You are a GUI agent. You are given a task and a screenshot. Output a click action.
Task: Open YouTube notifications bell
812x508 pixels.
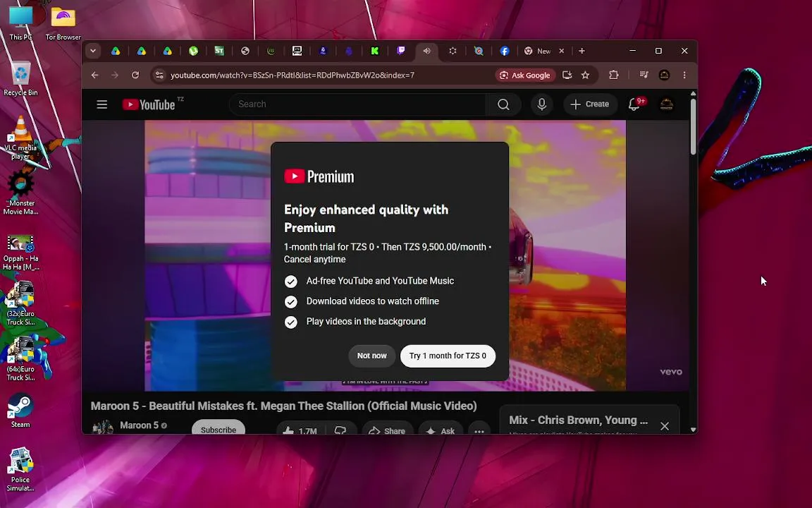coord(634,104)
